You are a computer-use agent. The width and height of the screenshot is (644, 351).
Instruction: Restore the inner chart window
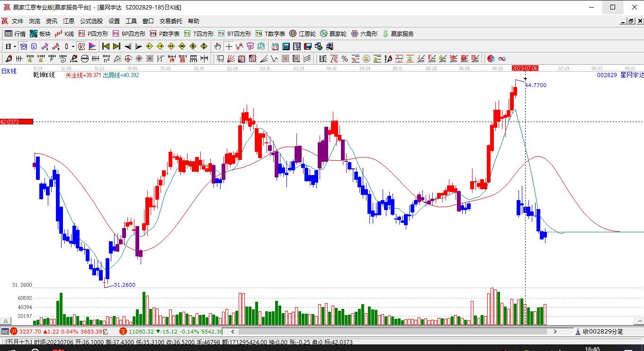coord(631,21)
